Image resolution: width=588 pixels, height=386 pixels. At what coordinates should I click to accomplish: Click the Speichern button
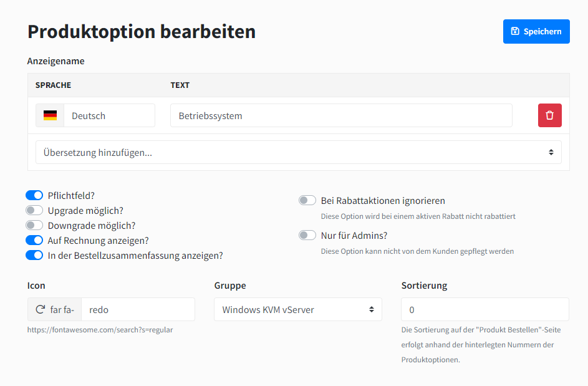coord(536,31)
